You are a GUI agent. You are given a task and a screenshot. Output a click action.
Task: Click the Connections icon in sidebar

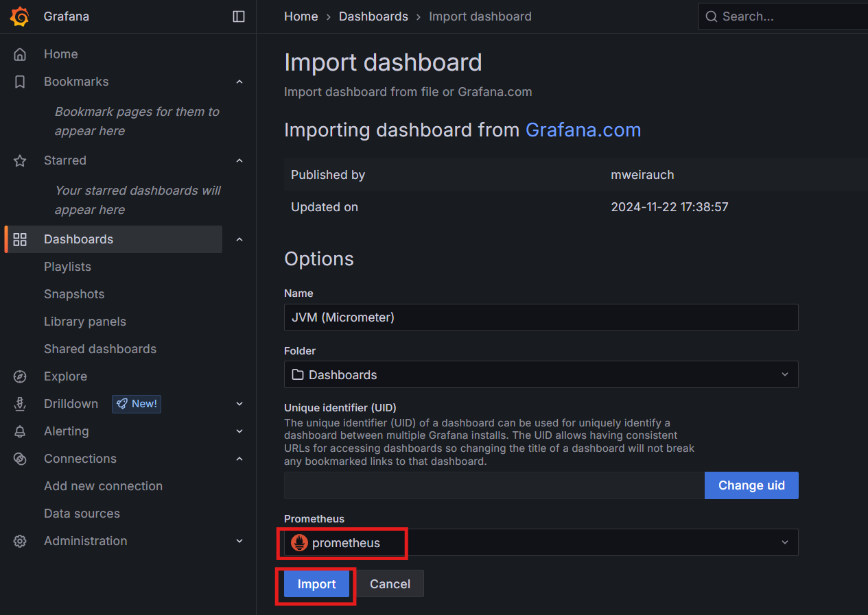pos(20,459)
